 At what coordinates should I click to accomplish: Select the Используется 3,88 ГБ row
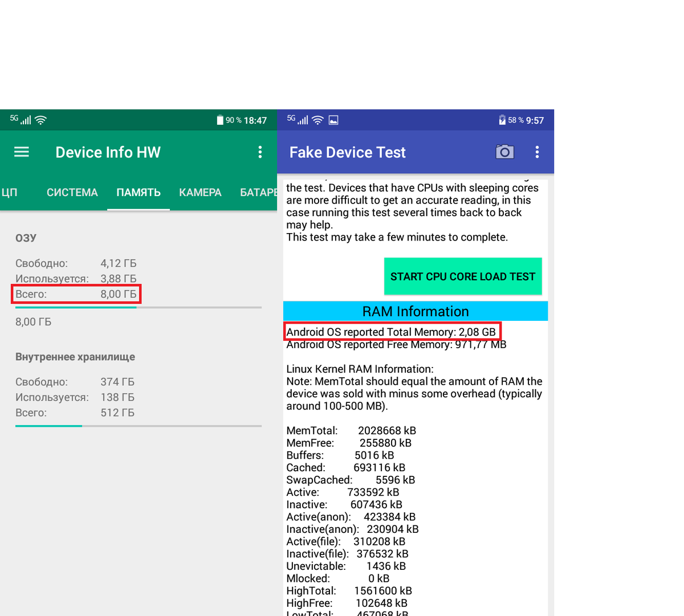click(76, 279)
